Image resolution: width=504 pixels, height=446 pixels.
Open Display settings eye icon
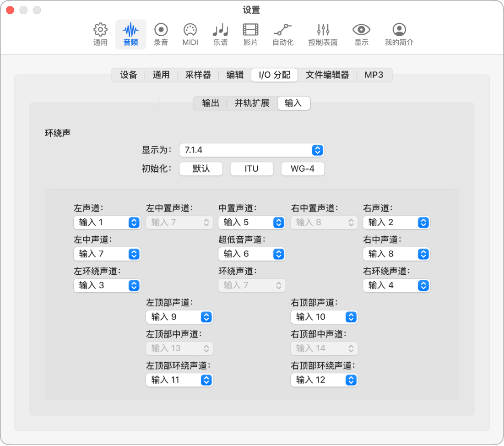(x=361, y=34)
